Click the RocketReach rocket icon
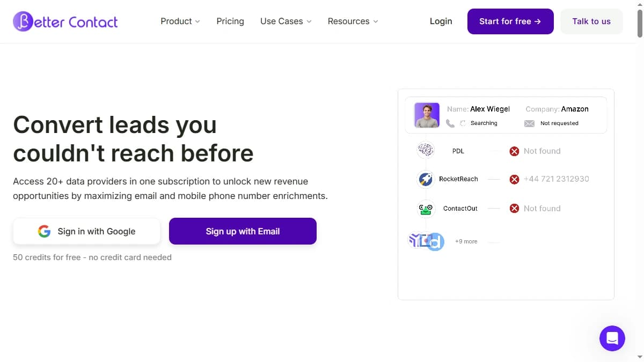This screenshot has width=644, height=362. click(426, 179)
